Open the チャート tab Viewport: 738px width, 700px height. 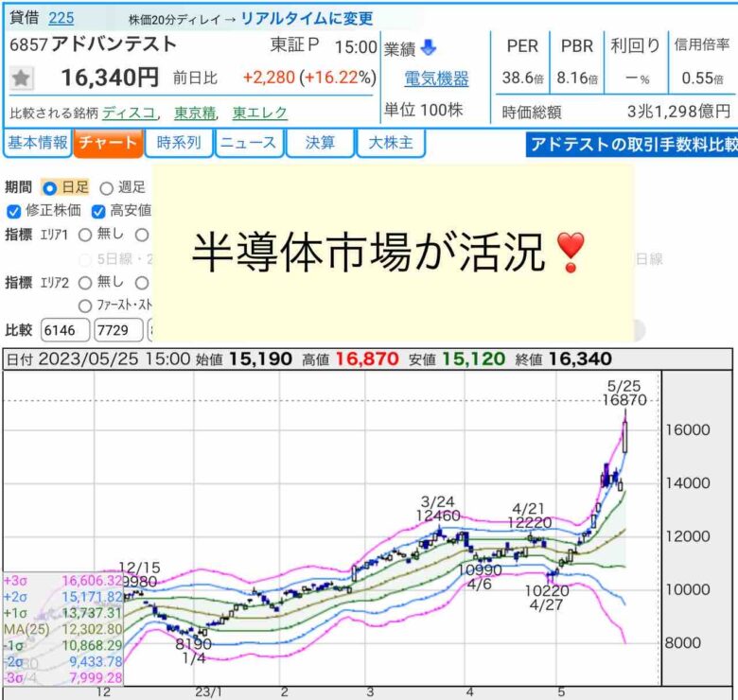108,143
